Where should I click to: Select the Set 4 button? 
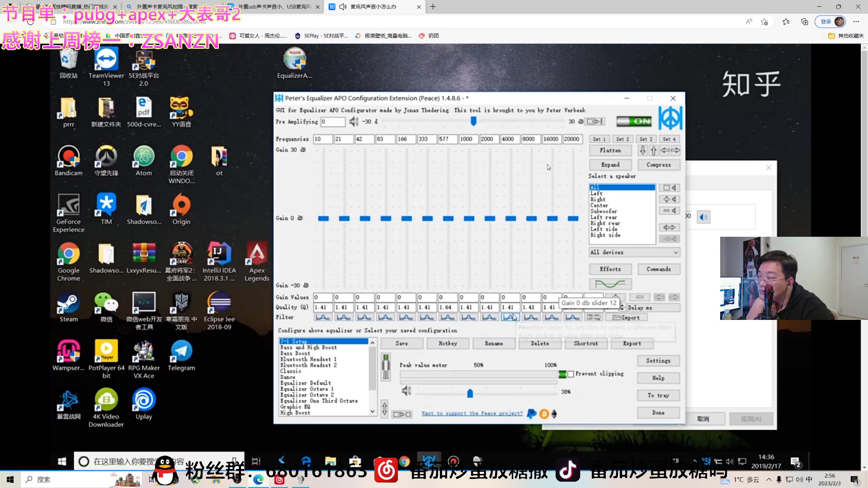pyautogui.click(x=670, y=139)
